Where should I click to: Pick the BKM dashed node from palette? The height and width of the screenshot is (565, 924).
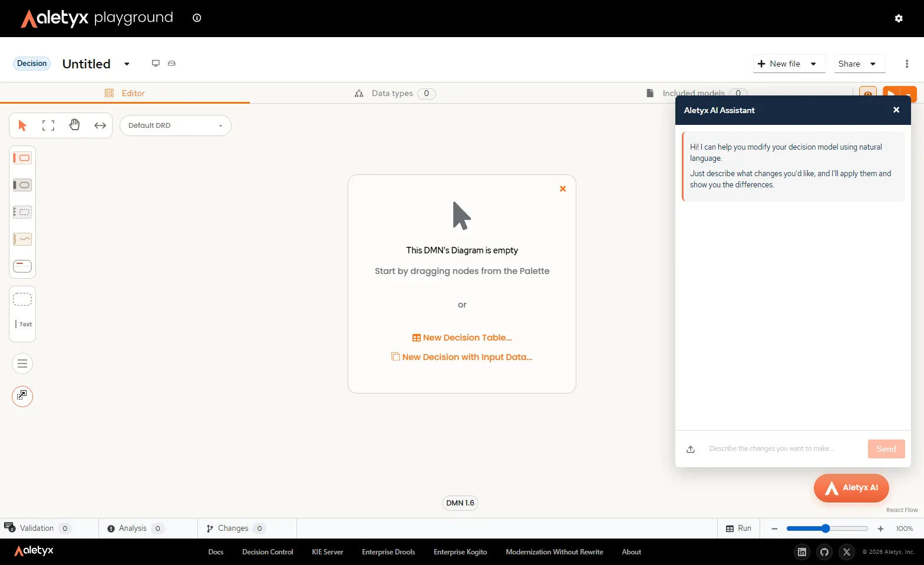pyautogui.click(x=22, y=212)
